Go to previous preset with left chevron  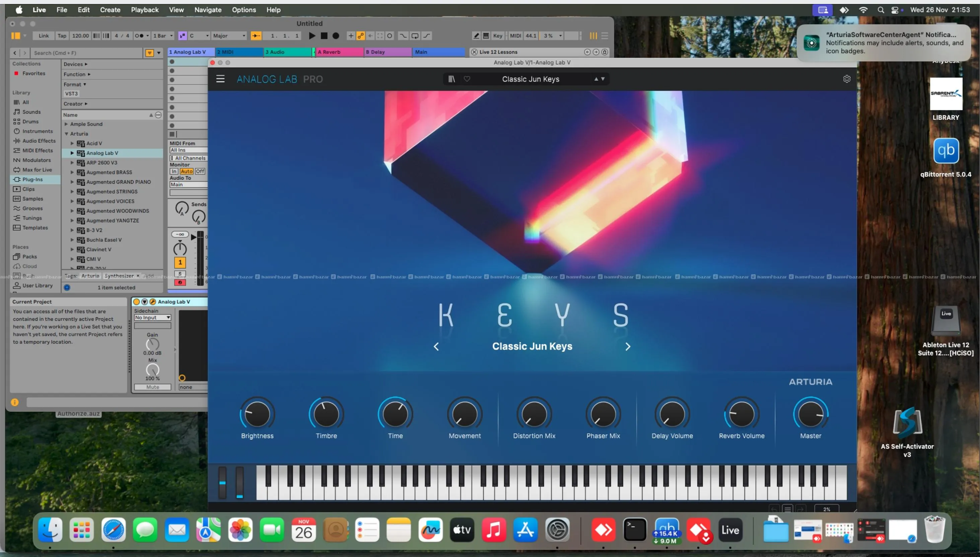pyautogui.click(x=436, y=347)
